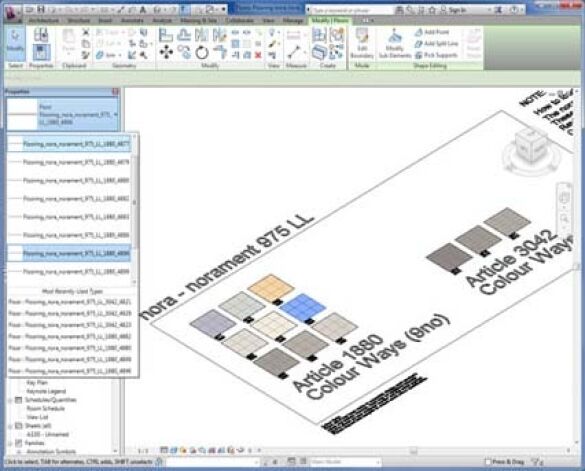Open the quick access toolbar customize dropdown
Image resolution: width=585 pixels, height=471 pixels.
click(224, 10)
